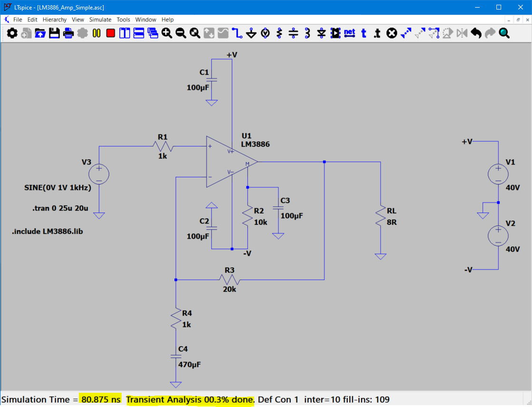Screen dimensions: 532x407
Task: Select the blue text tool
Action: point(364,33)
